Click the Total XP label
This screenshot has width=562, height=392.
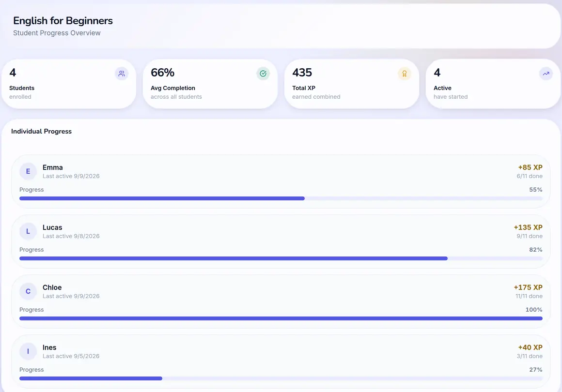[x=304, y=88]
